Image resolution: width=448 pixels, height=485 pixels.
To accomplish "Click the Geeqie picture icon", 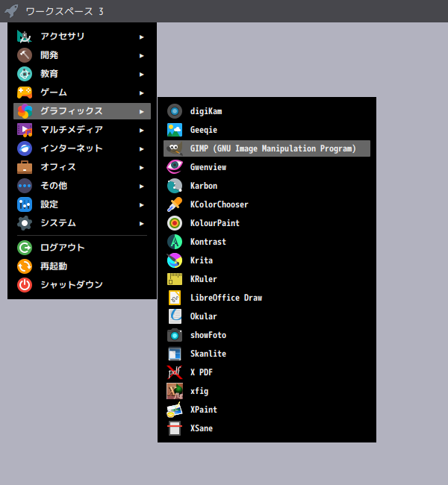I will pyautogui.click(x=175, y=130).
